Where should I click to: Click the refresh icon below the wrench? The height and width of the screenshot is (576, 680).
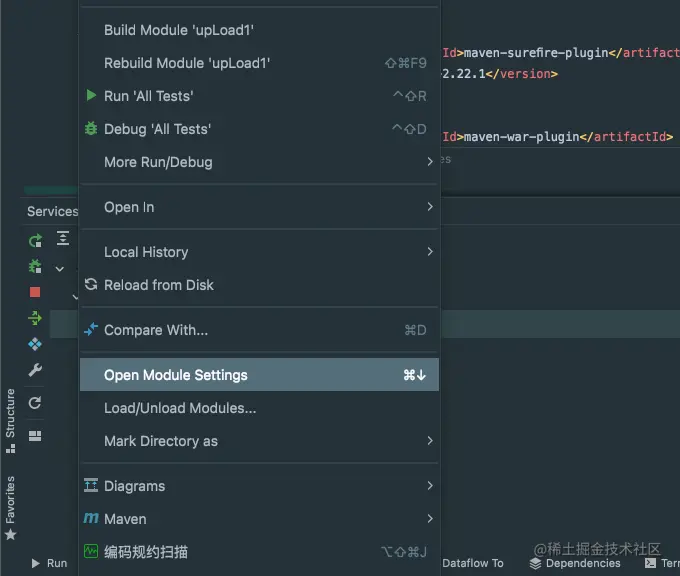pyautogui.click(x=35, y=402)
